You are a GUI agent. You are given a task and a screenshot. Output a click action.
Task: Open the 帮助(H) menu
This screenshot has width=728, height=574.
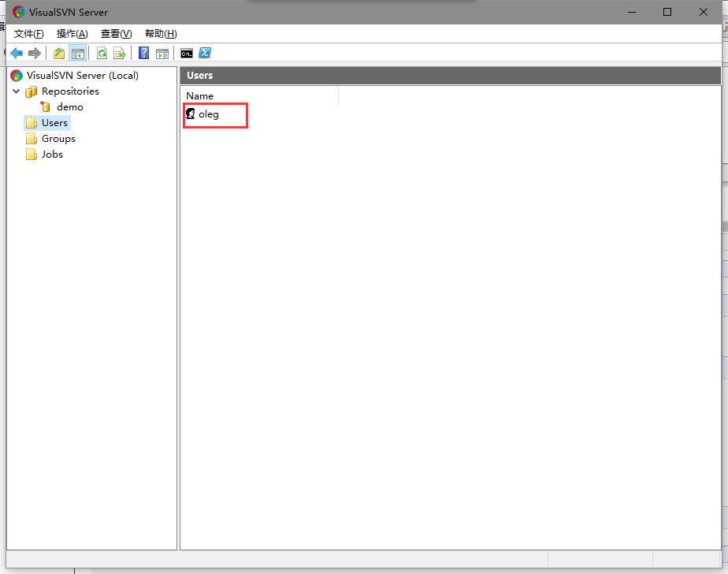click(161, 33)
